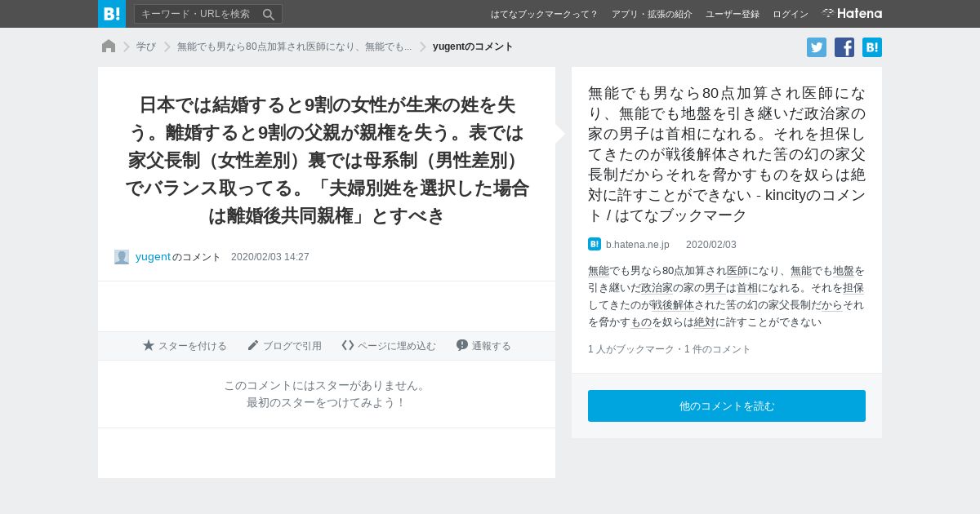The image size is (980, 514).
Task: Click ページに埋め込む action
Action: tap(389, 346)
